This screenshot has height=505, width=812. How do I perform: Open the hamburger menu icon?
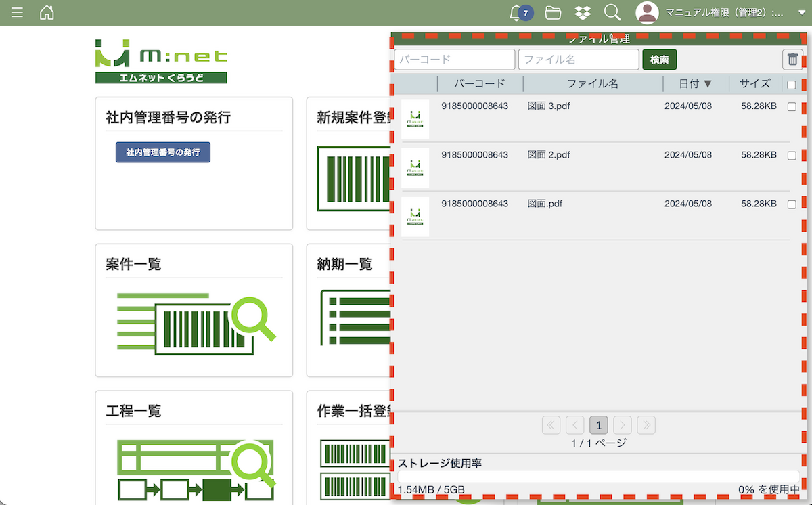[x=17, y=13]
